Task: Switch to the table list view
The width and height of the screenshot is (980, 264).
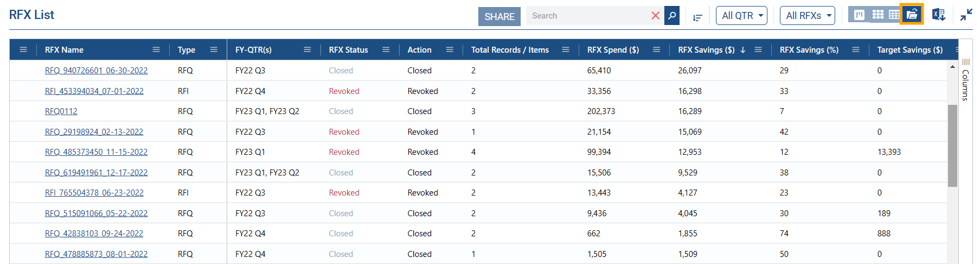Action: coord(894,15)
